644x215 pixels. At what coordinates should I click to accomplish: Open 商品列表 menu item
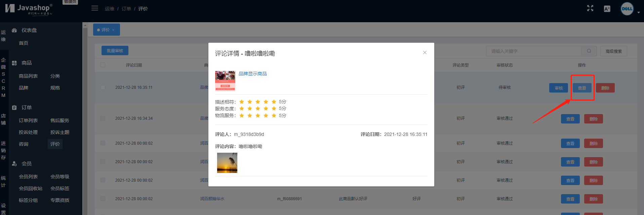tap(28, 76)
